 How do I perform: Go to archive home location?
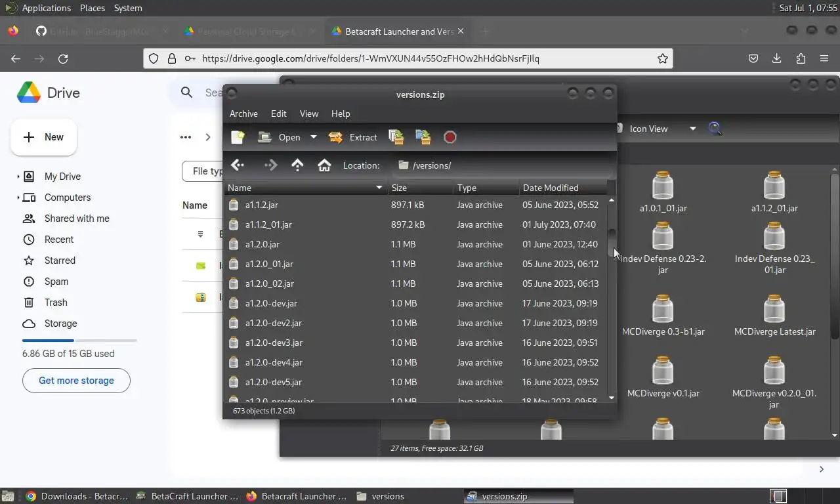324,165
